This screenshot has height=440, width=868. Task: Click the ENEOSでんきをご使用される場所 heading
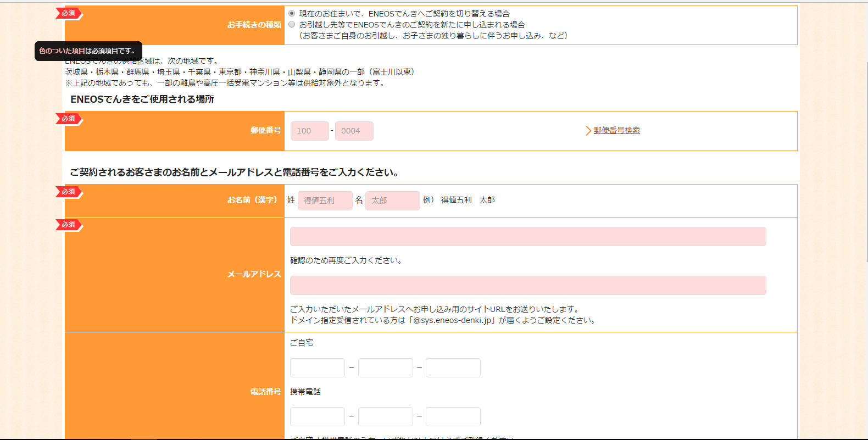(x=142, y=99)
